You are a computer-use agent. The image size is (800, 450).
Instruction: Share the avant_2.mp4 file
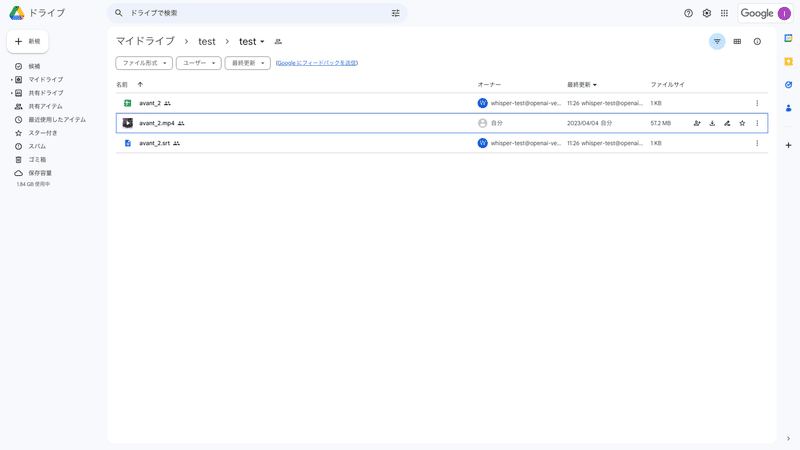point(697,123)
